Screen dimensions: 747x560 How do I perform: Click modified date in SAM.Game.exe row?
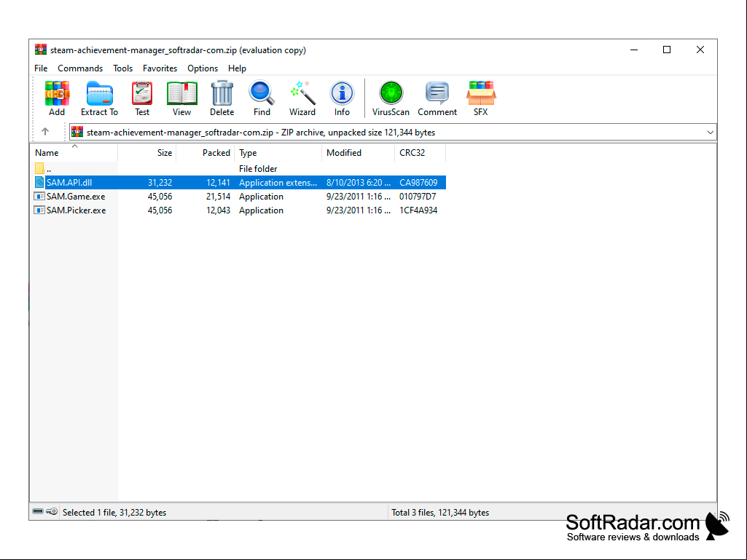(x=359, y=196)
